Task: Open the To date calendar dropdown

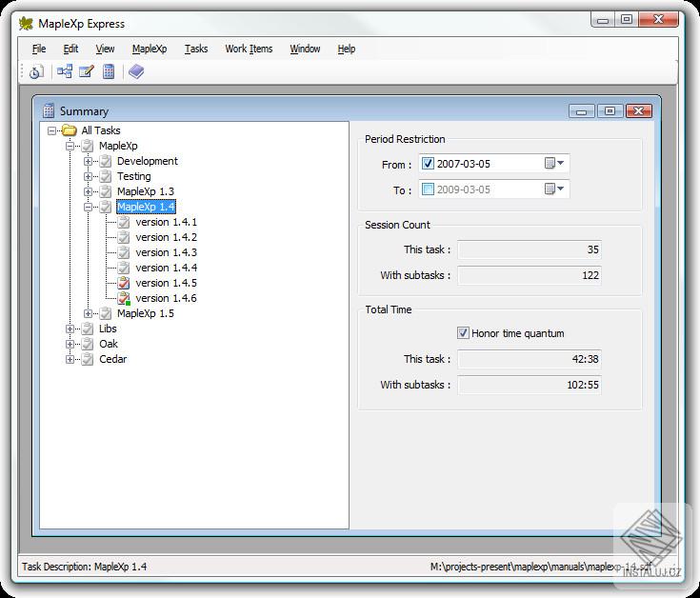Action: (554, 189)
